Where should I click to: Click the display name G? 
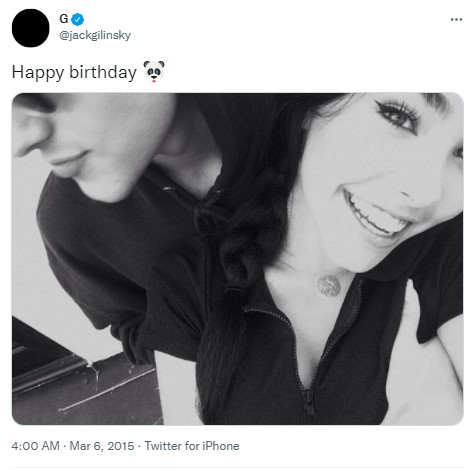tap(64, 19)
